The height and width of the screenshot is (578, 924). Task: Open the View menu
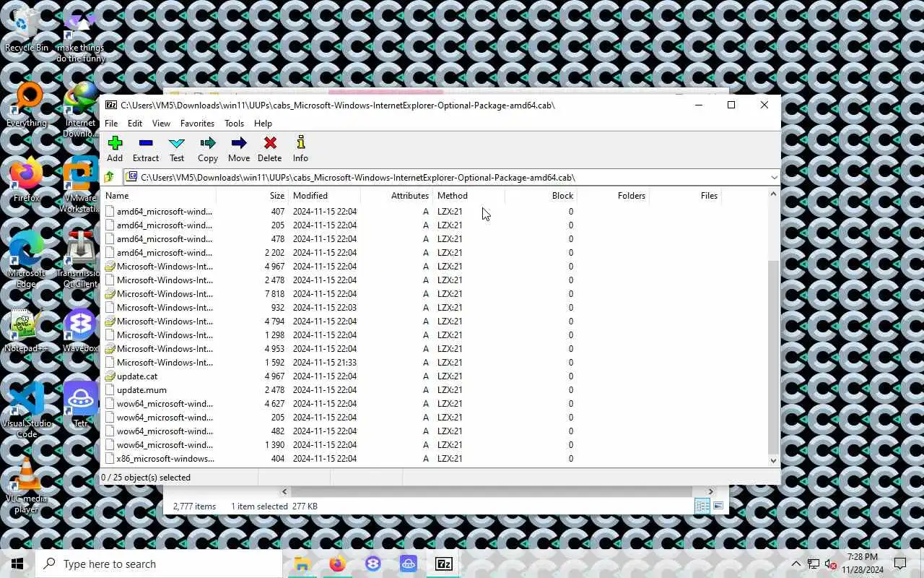click(161, 124)
